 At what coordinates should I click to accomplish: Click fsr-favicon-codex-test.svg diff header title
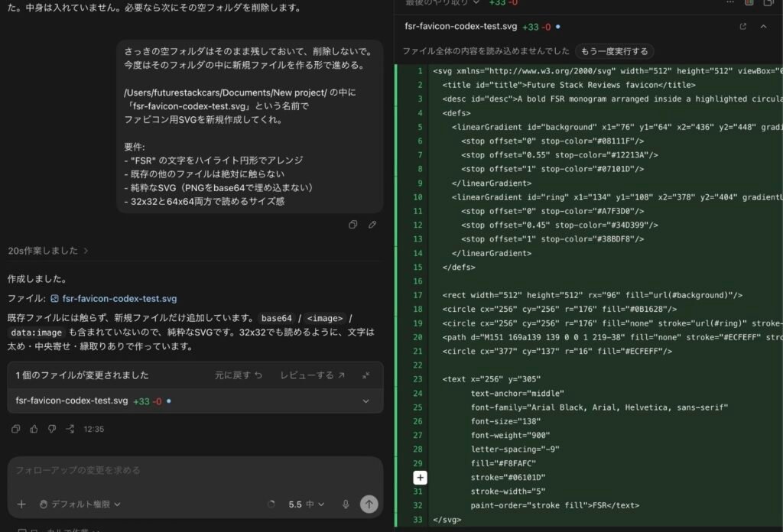click(x=460, y=27)
